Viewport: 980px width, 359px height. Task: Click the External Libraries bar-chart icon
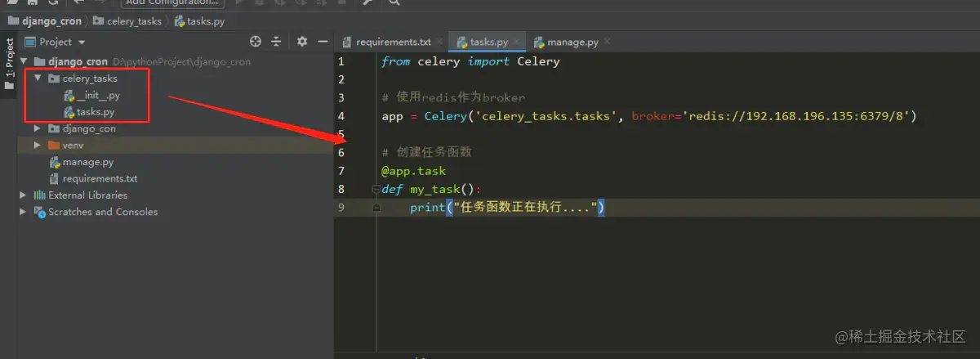39,195
